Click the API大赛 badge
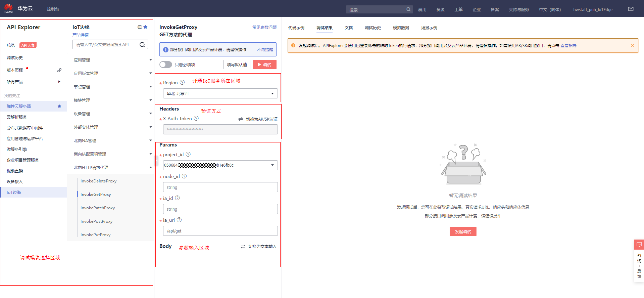644x298 pixels. 28,45
